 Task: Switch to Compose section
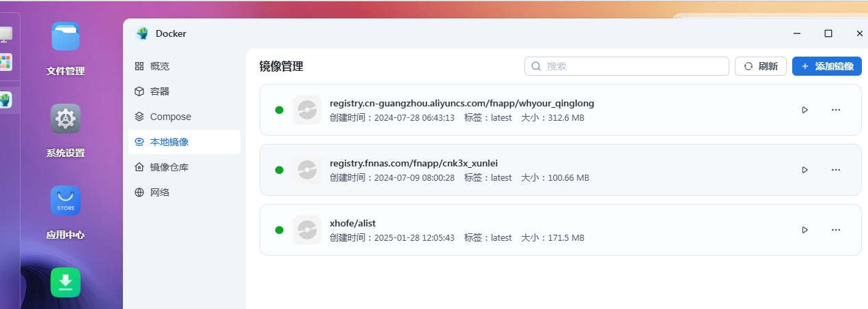coord(184,117)
